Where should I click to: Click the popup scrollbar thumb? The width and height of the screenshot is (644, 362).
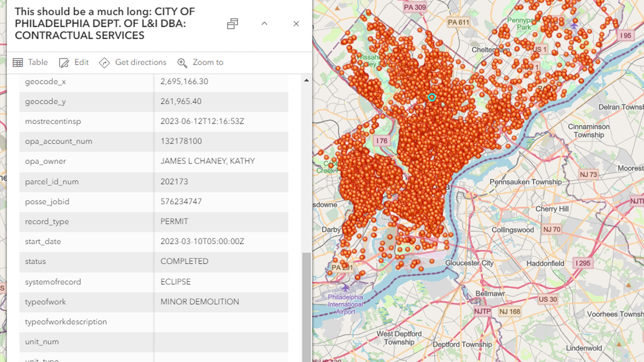(307, 307)
